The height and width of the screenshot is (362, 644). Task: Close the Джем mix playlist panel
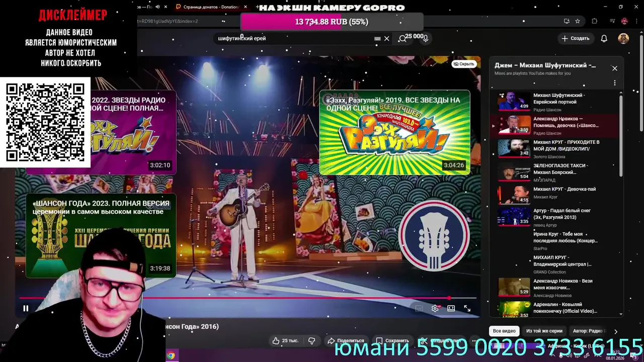pyautogui.click(x=614, y=68)
